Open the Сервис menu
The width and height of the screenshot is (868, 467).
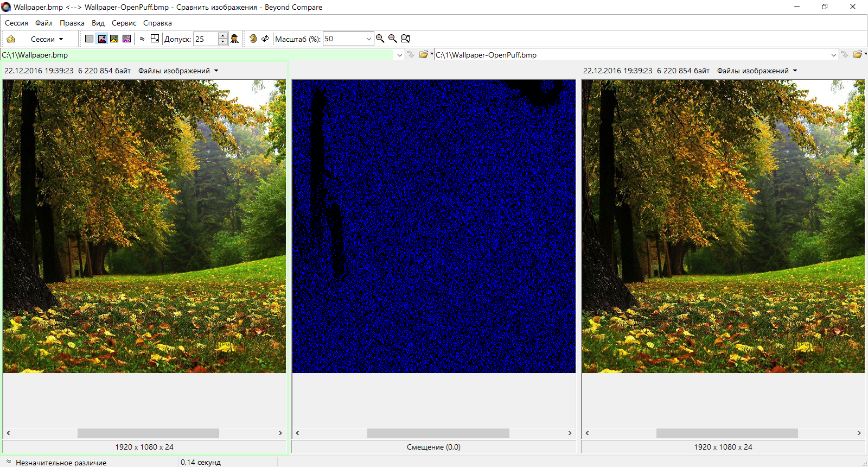click(x=124, y=23)
